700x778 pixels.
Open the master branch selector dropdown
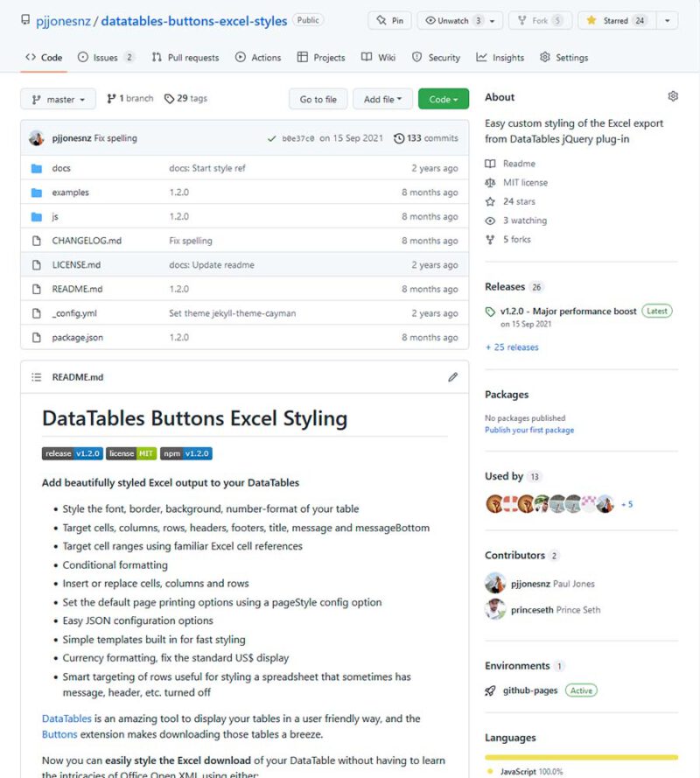pyautogui.click(x=58, y=99)
